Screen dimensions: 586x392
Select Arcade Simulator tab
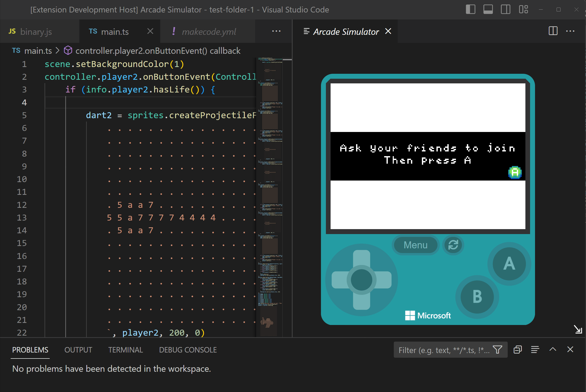click(x=346, y=32)
